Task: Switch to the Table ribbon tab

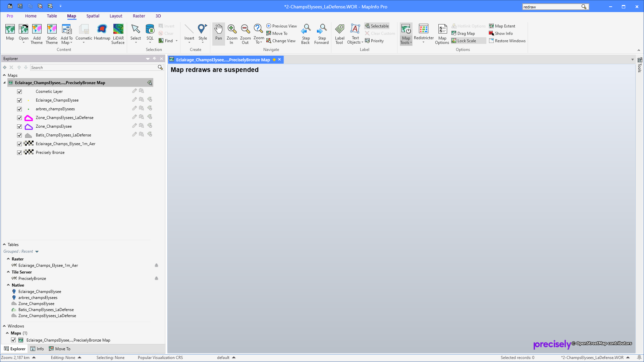Action: [x=52, y=16]
